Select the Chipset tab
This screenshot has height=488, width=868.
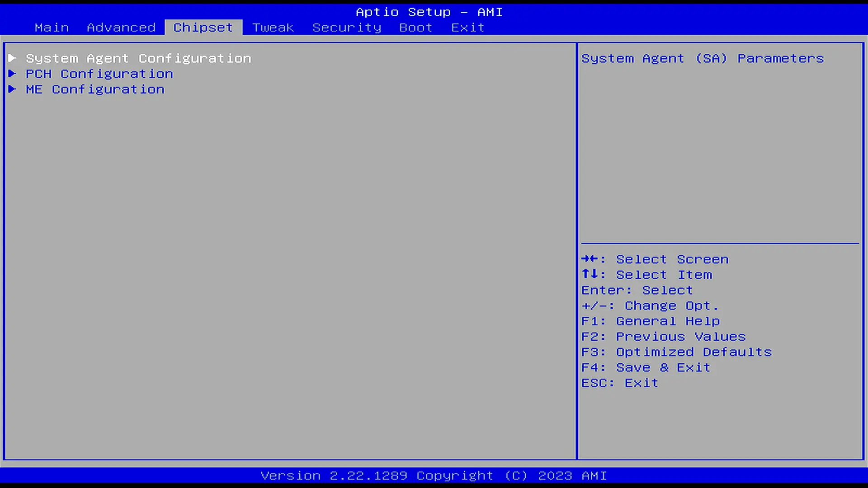pyautogui.click(x=203, y=28)
